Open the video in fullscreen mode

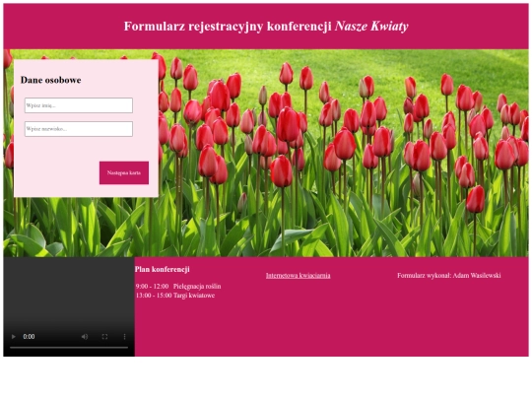[104, 337]
